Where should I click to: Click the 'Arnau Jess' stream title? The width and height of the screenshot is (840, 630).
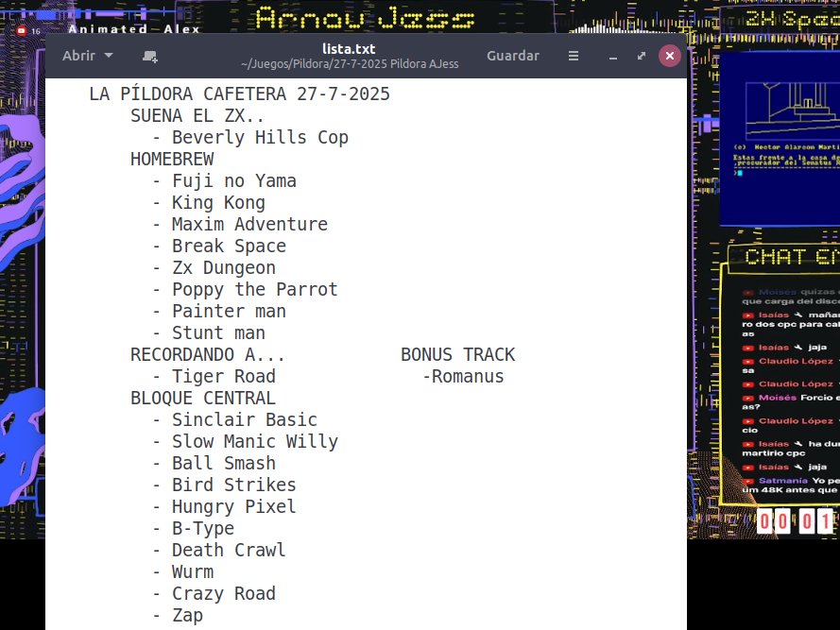click(x=365, y=18)
